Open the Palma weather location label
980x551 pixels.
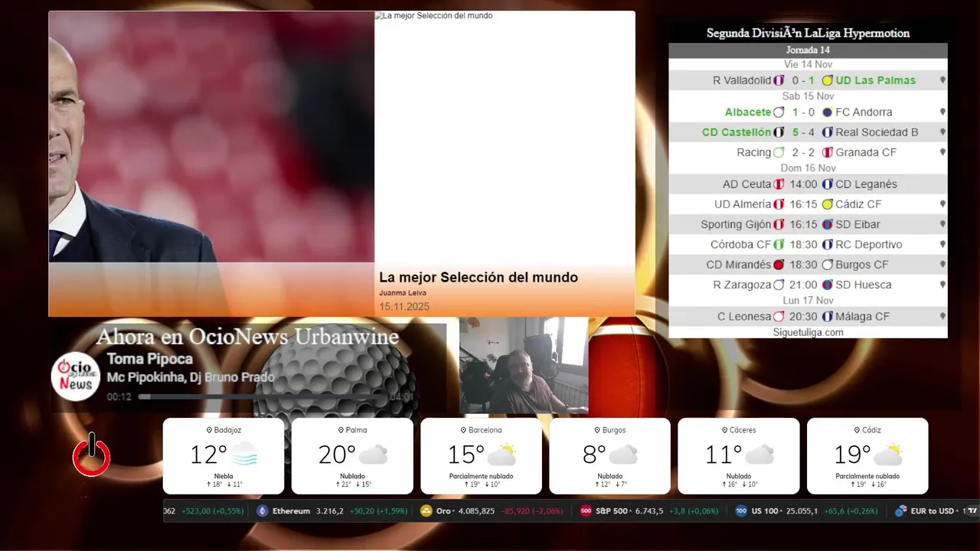pos(352,430)
